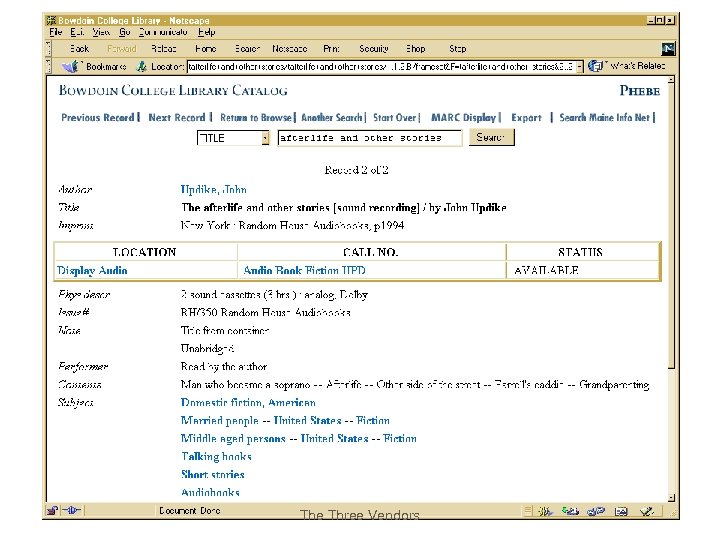Go to Previous Record

(x=98, y=118)
